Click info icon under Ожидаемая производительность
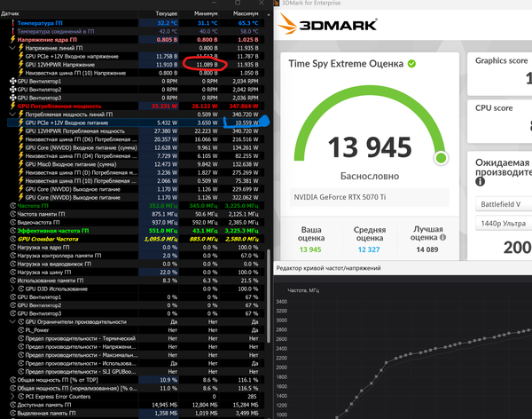This screenshot has width=532, height=419. (x=480, y=182)
